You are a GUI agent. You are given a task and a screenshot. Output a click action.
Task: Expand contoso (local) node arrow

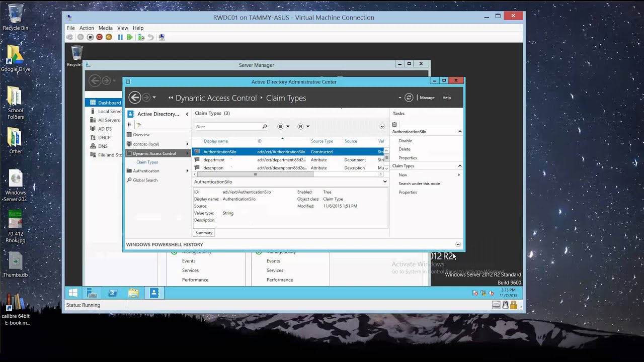(x=187, y=144)
